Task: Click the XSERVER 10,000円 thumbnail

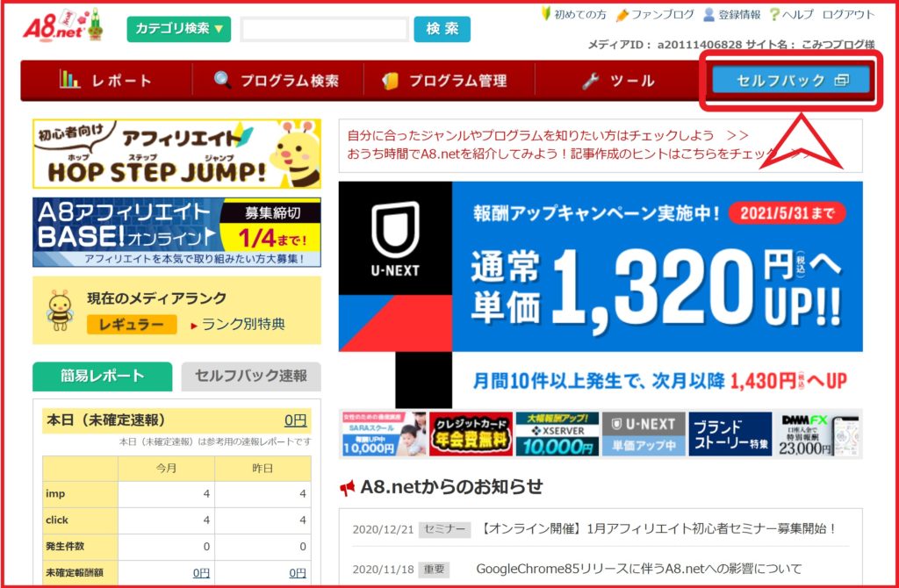Action: point(557,434)
